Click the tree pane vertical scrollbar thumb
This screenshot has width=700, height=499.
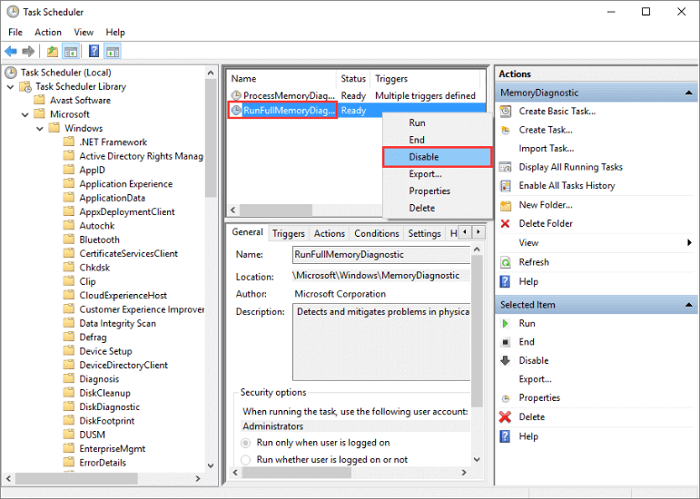[211, 138]
